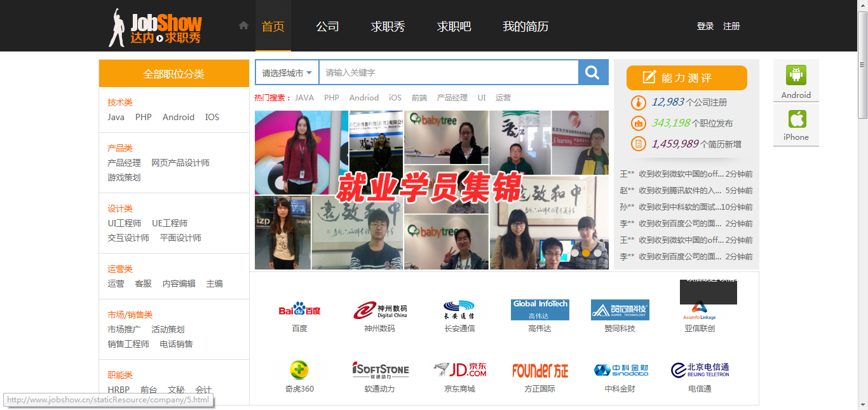Click the keyword search input field
Viewport: 868px width, 410px height.
tap(448, 72)
